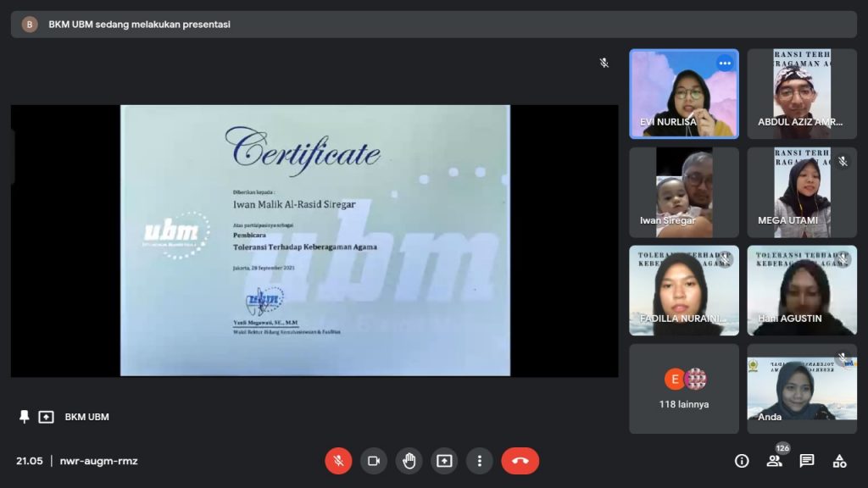Raise your hand using the hand icon
The width and height of the screenshot is (868, 488).
(x=409, y=461)
